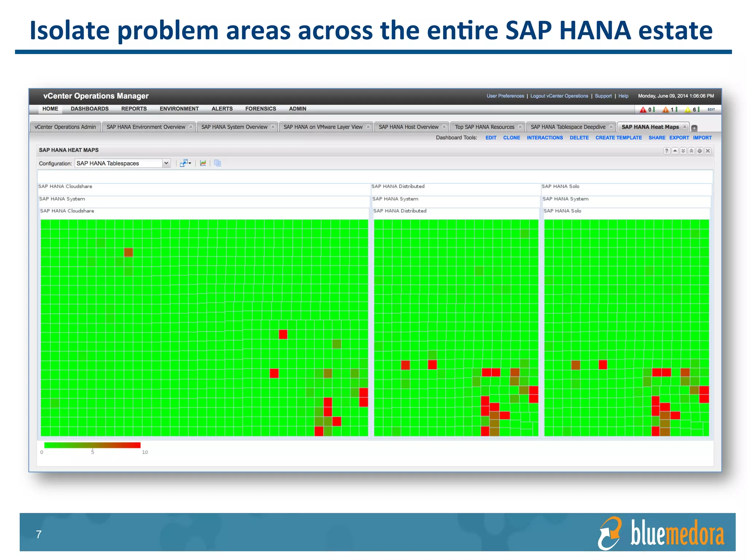Switch to SAP HANA Environment Overview tab
This screenshot has height=560, width=747.
(x=146, y=127)
